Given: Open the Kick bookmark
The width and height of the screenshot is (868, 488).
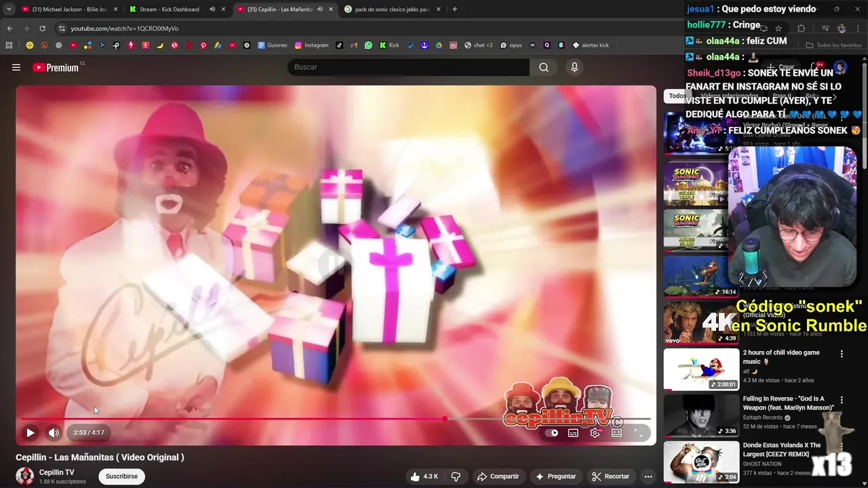Looking at the screenshot, I should coord(389,45).
